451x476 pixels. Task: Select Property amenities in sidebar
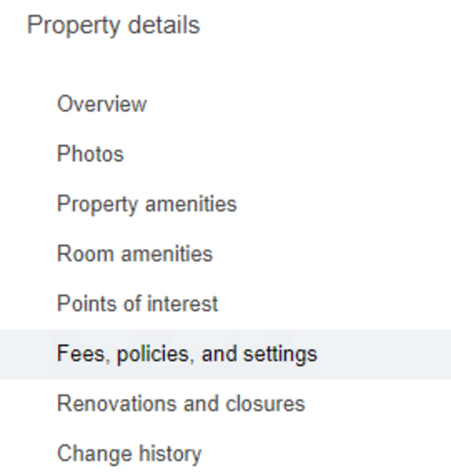pos(147,204)
